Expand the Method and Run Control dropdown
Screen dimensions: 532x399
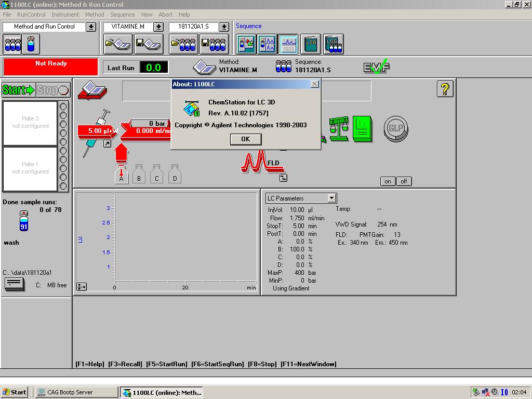(91, 27)
